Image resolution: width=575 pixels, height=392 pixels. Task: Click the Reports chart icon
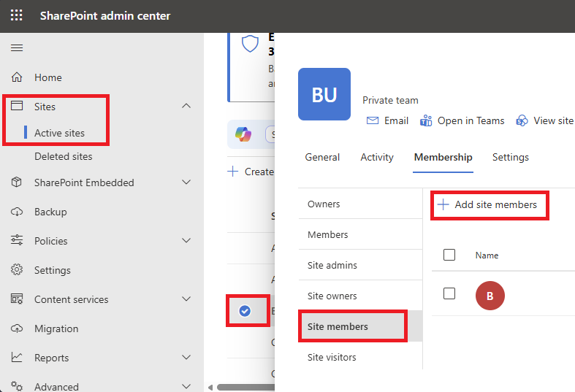click(x=17, y=357)
